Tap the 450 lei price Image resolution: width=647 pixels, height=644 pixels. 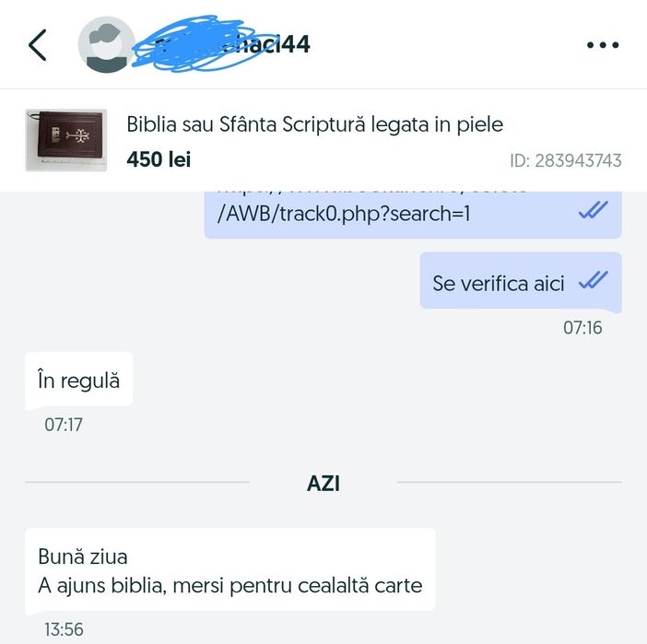click(x=159, y=159)
